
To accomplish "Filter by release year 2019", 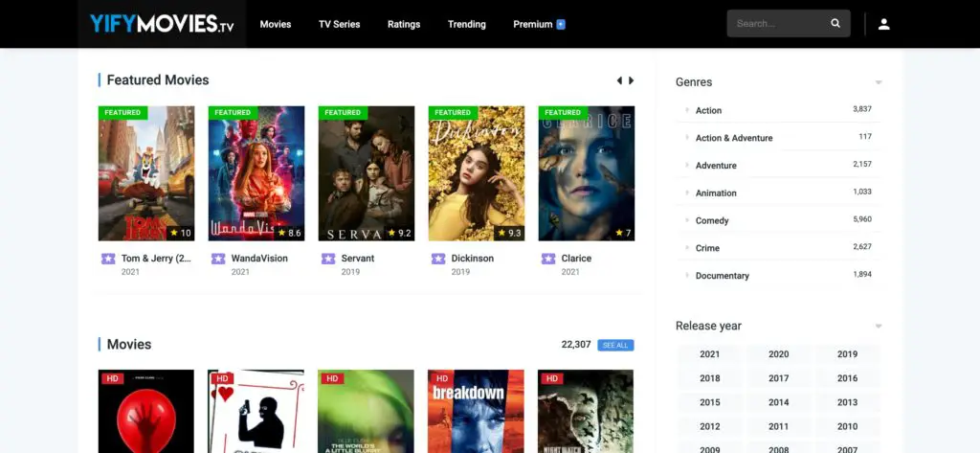I will (x=848, y=354).
